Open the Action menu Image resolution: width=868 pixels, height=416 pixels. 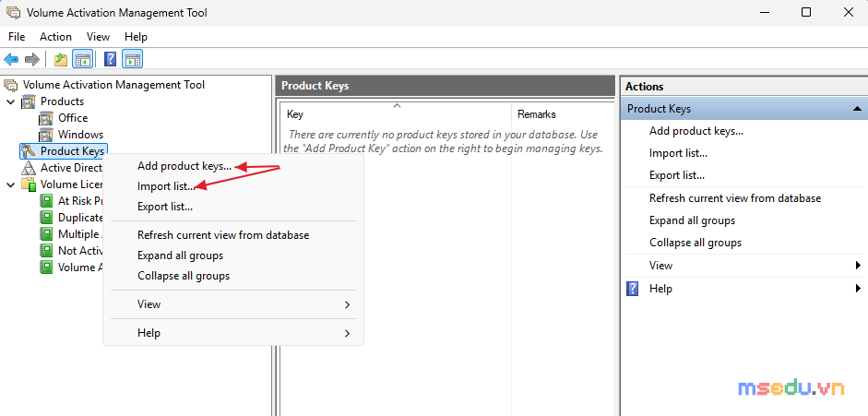pos(55,37)
